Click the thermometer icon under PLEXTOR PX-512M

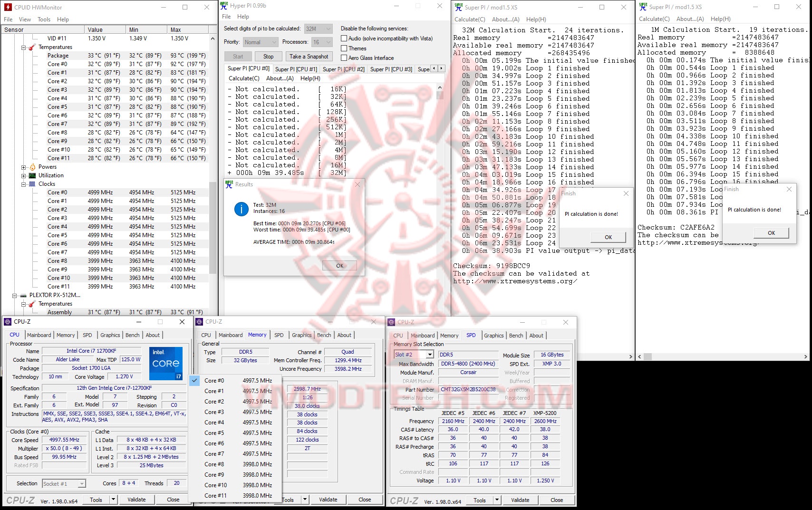point(31,304)
